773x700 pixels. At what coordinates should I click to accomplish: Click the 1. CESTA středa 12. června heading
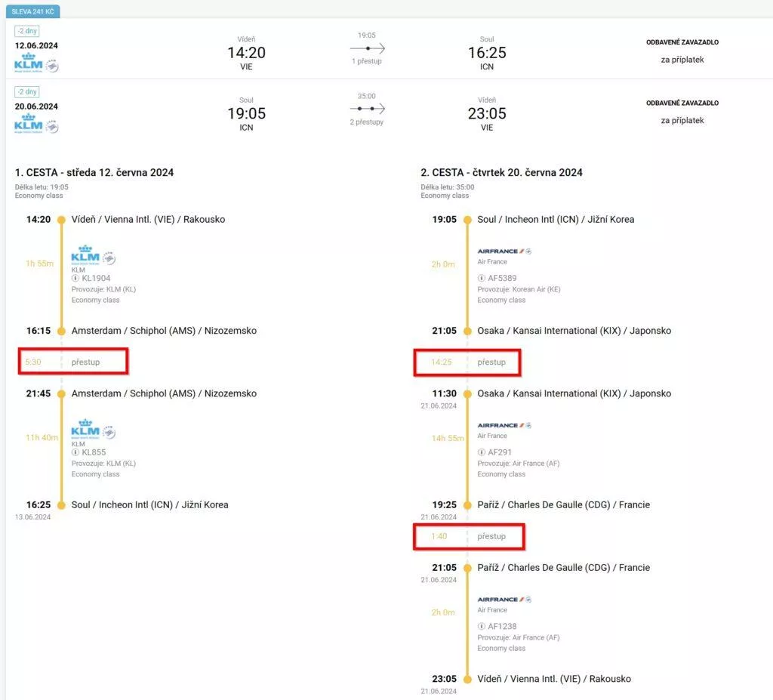coord(94,173)
